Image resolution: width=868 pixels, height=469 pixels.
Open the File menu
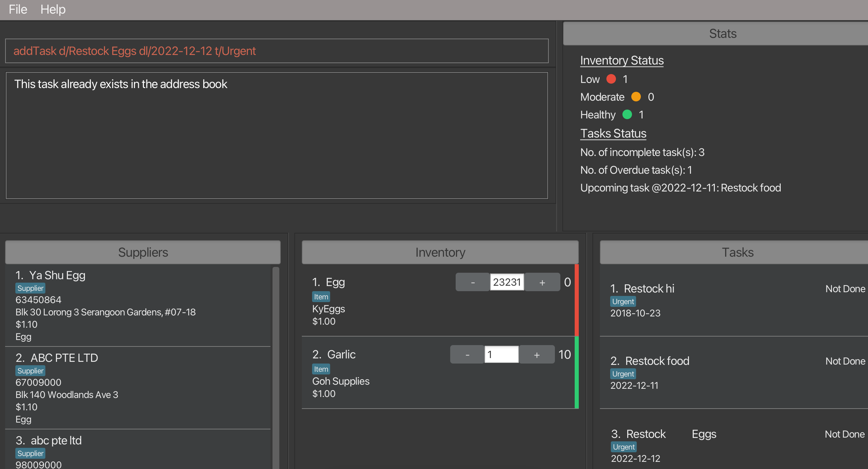[x=18, y=9]
